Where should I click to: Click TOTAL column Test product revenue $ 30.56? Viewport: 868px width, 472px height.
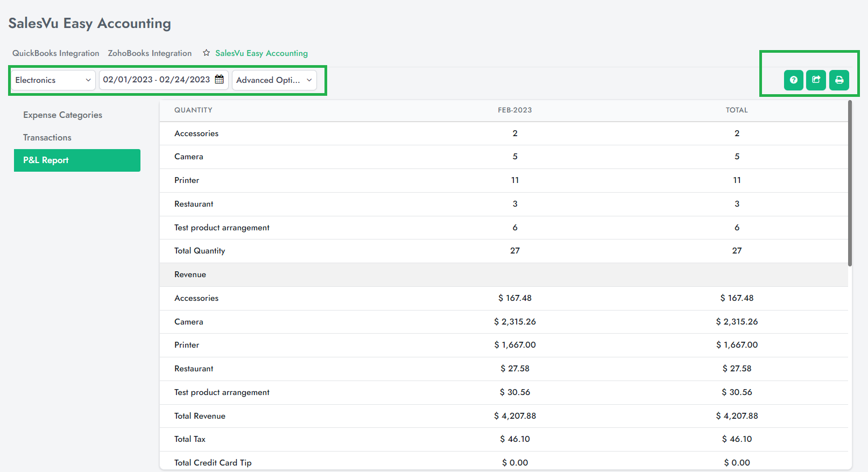(x=737, y=392)
